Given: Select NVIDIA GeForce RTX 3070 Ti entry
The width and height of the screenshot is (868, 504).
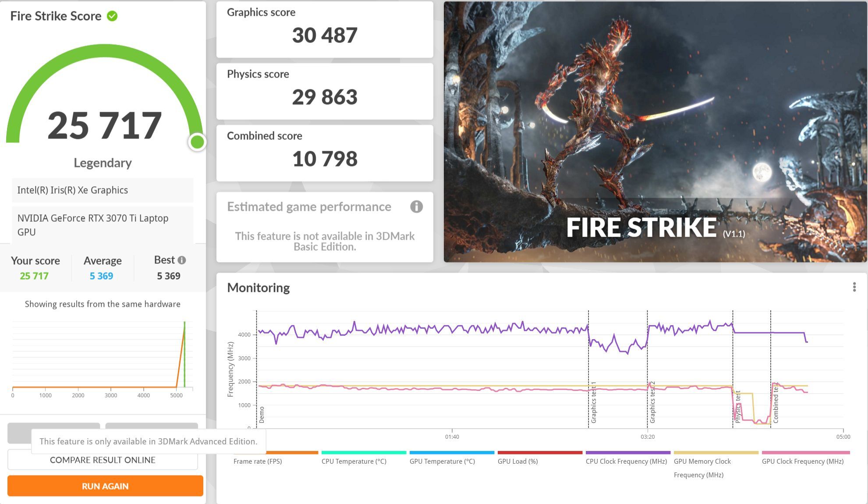Looking at the screenshot, I should coord(103,225).
